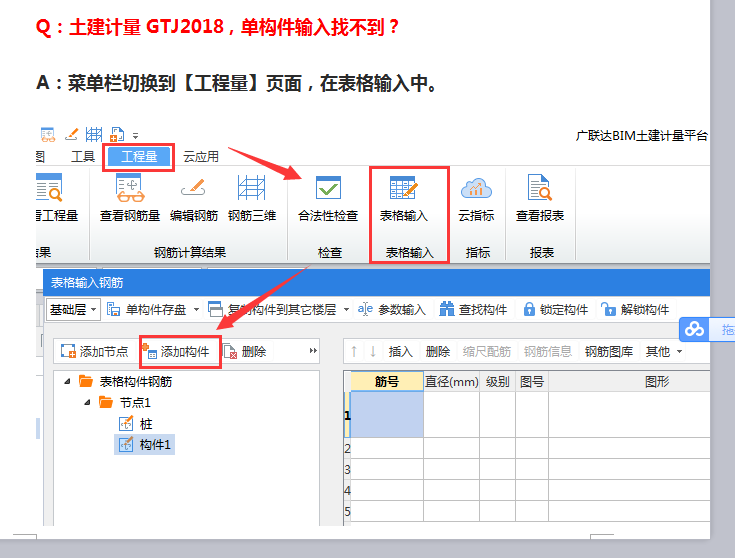Open 钢筋图库 from toolbar
This screenshot has height=558, width=735.
(609, 351)
